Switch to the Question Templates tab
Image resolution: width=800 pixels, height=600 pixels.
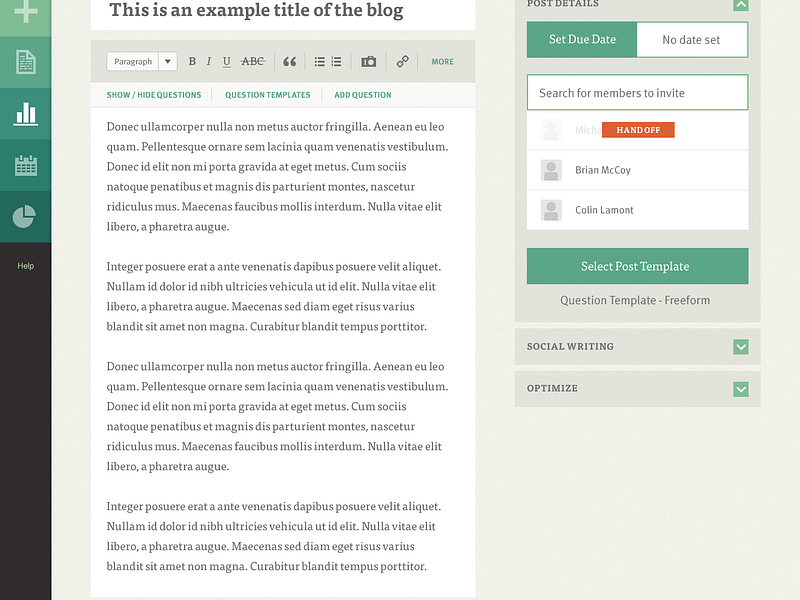click(x=267, y=94)
